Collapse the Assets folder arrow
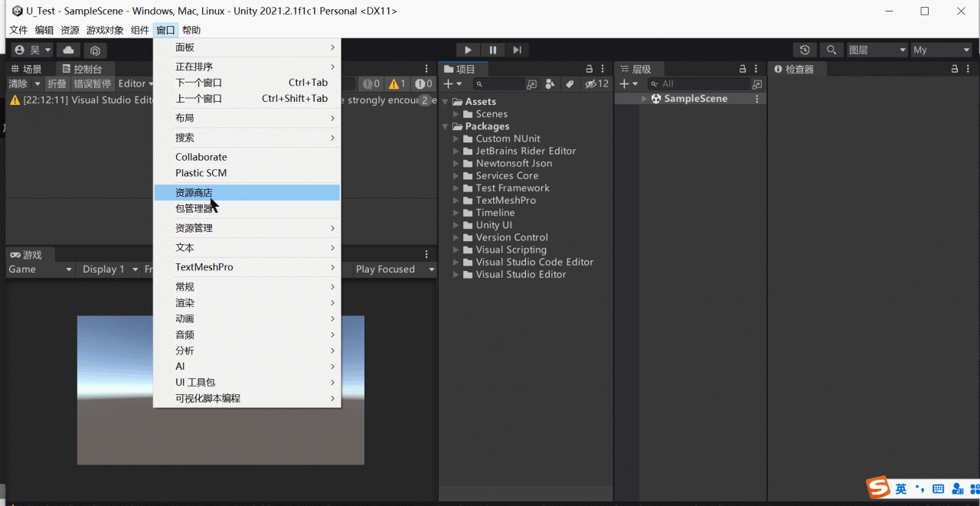This screenshot has height=506, width=980. coord(446,102)
